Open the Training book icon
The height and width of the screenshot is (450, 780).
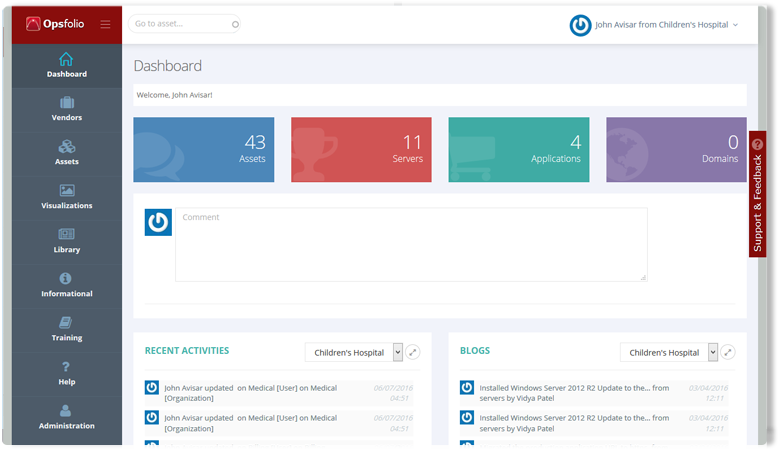click(66, 322)
